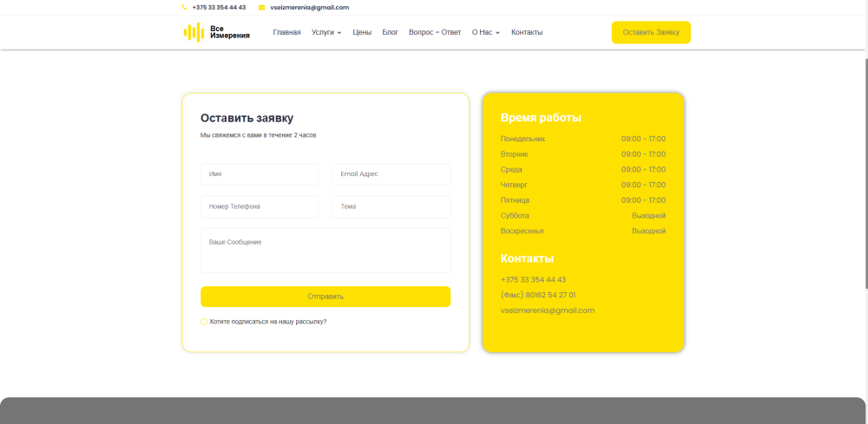Image resolution: width=868 pixels, height=424 pixels.
Task: Click the Ваше Сообщение text area
Action: point(325,251)
